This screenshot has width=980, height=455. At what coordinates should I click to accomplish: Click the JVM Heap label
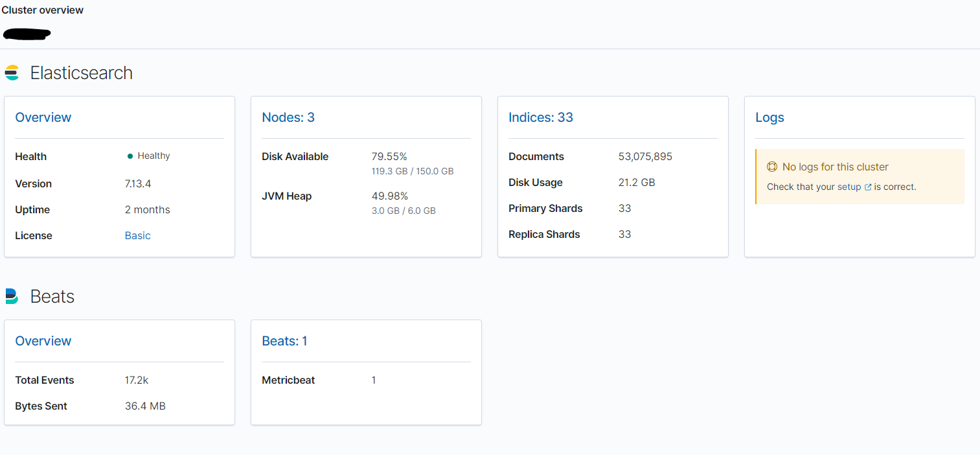point(286,196)
